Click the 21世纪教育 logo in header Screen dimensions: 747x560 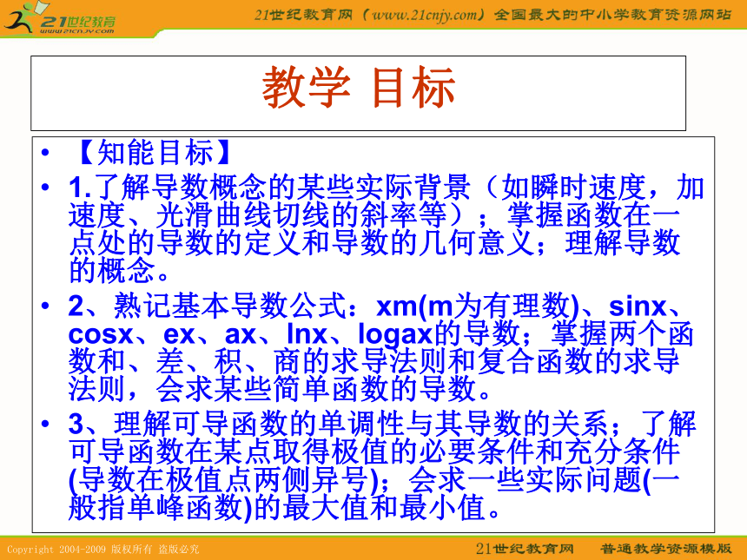click(60, 18)
